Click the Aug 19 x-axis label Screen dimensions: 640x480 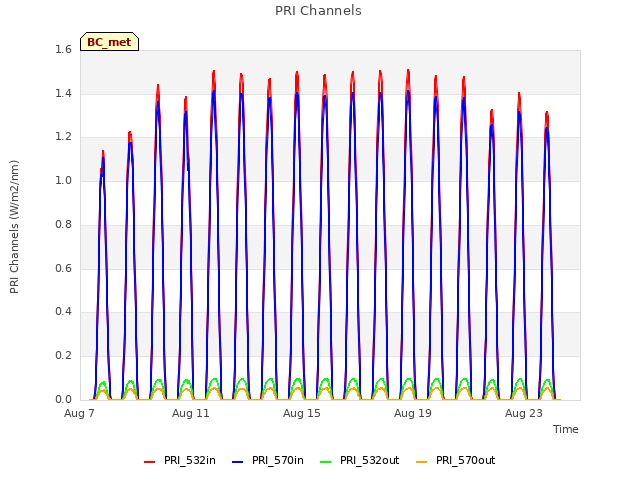413,413
